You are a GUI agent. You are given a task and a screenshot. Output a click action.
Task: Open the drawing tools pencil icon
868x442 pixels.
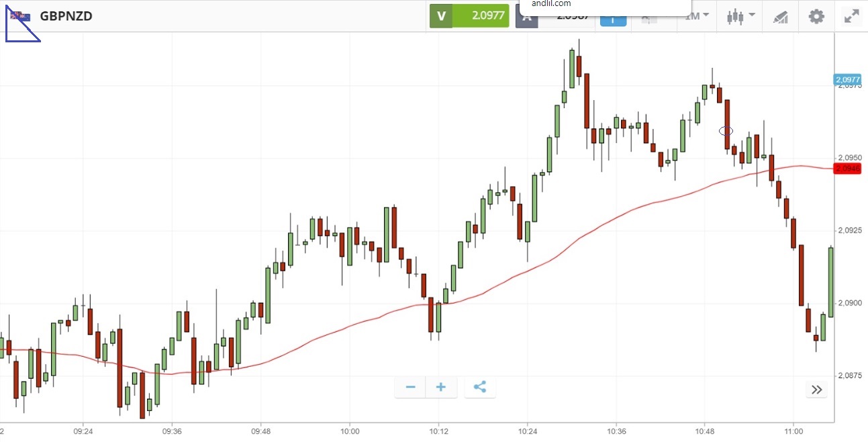tap(780, 16)
